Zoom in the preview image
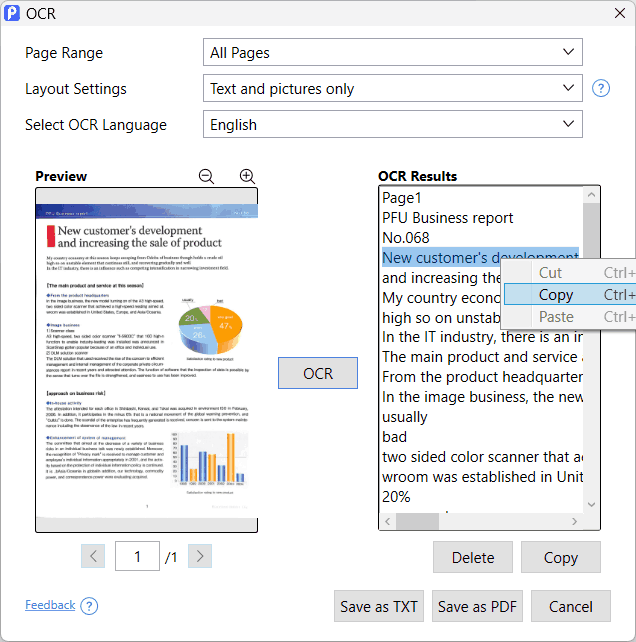 (x=247, y=176)
